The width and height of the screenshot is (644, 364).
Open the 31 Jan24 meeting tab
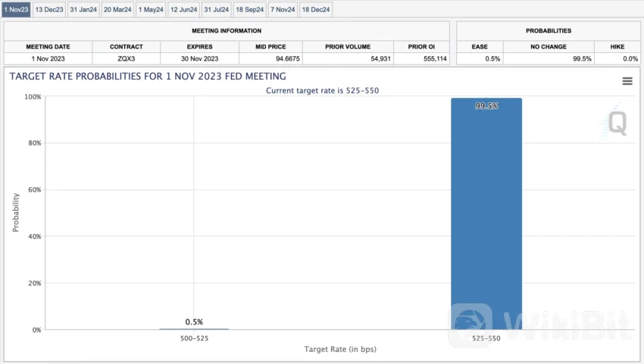83,9
